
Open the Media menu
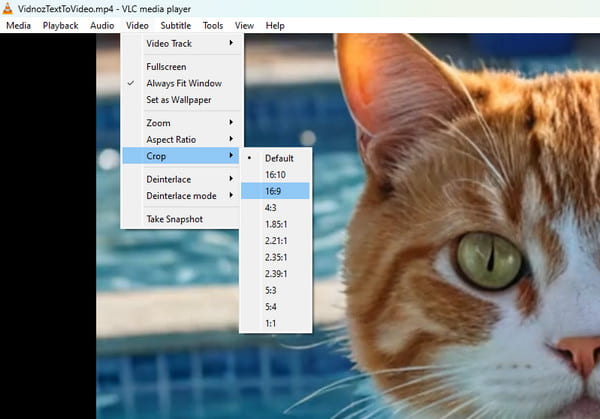click(18, 25)
